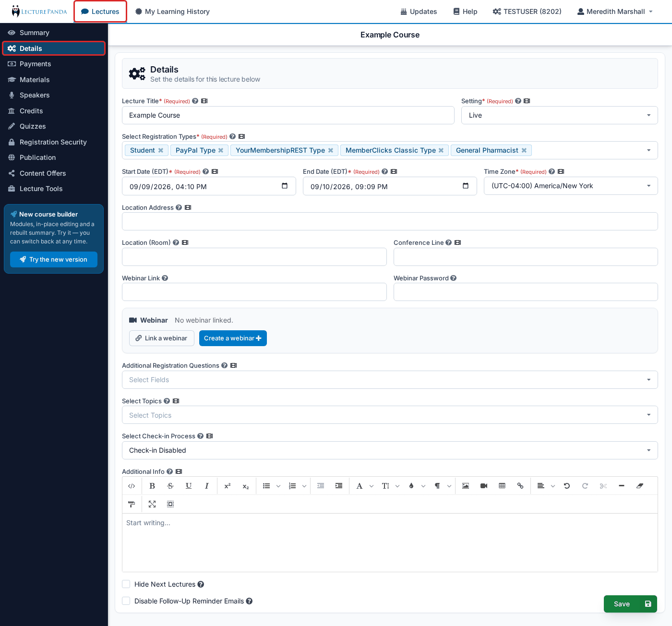Screen dimensions: 672x626
Task: Insert a horizontal line in the editor
Action: 622,486
